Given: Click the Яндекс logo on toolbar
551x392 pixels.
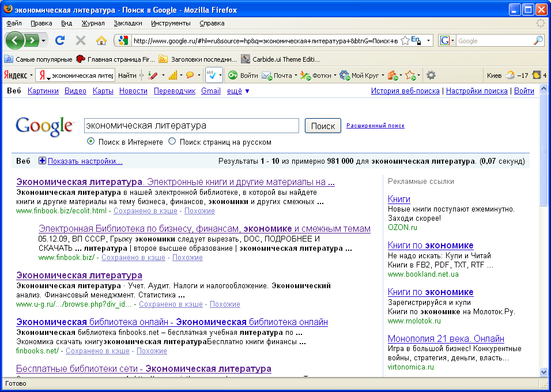Looking at the screenshot, I should point(16,76).
